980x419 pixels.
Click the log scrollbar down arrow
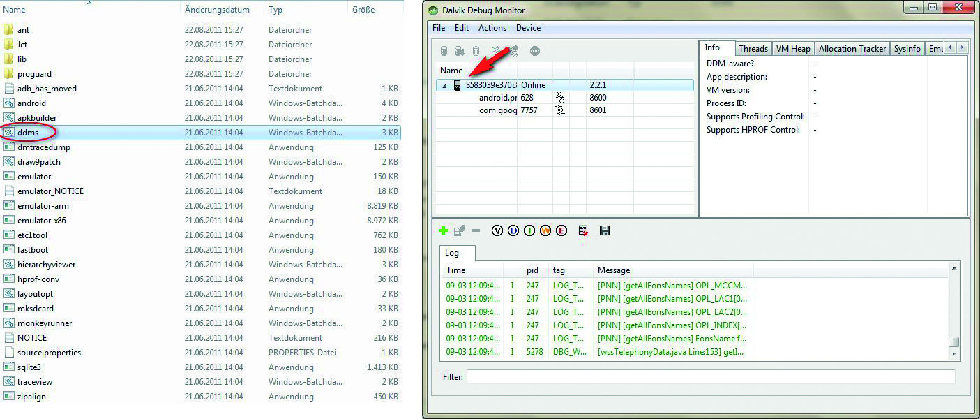click(954, 353)
